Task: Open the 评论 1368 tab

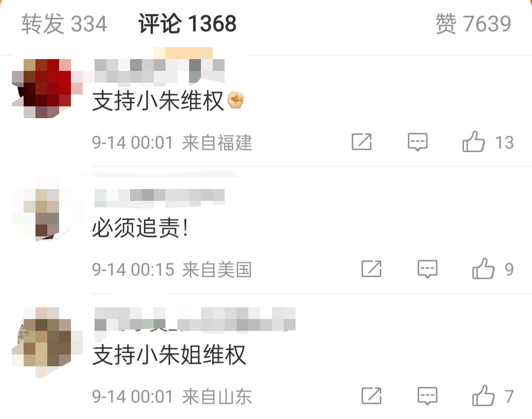Action: tap(187, 24)
